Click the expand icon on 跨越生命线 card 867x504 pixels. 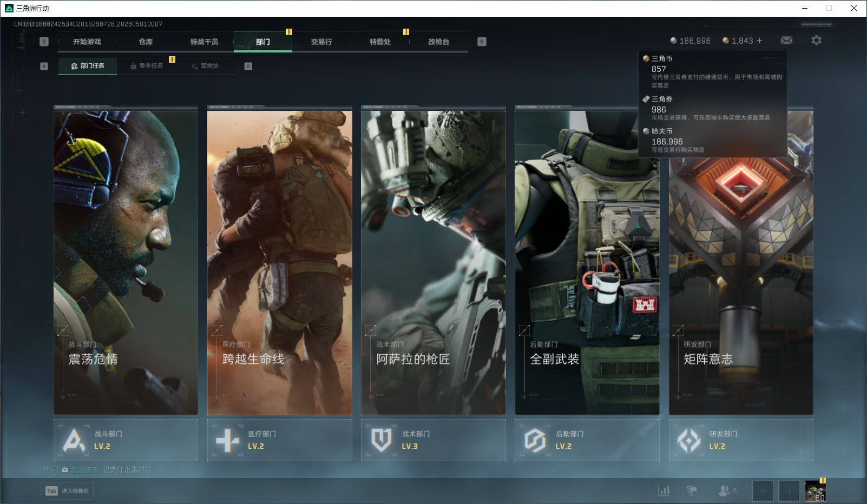click(216, 330)
